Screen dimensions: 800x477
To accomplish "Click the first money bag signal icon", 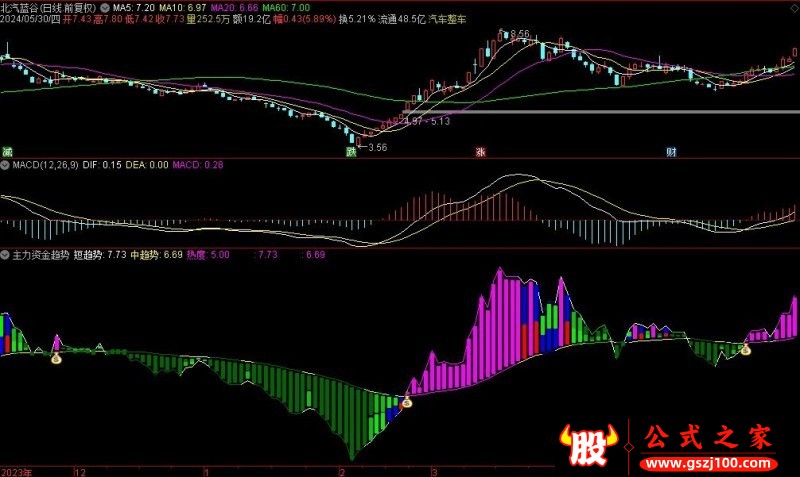I will [x=57, y=357].
